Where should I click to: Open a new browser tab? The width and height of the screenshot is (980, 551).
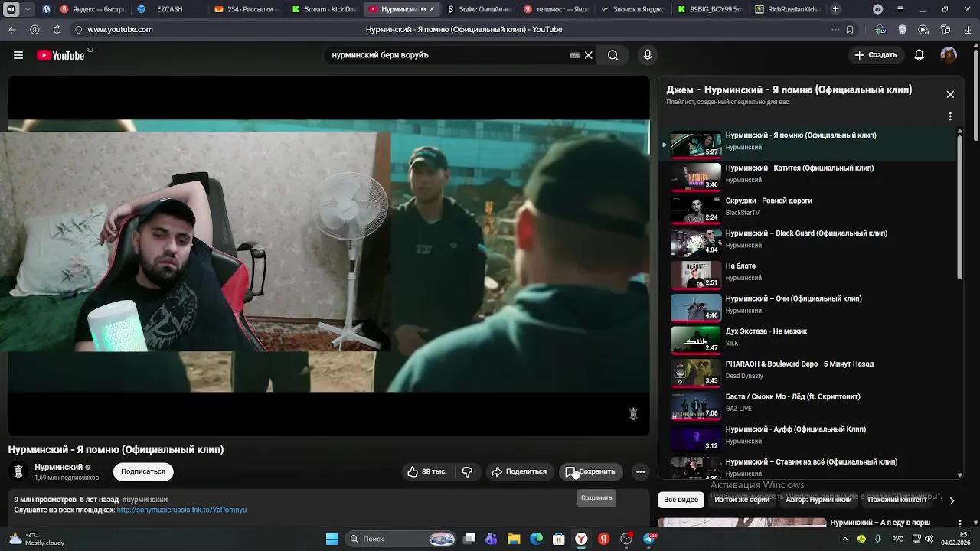tap(836, 9)
